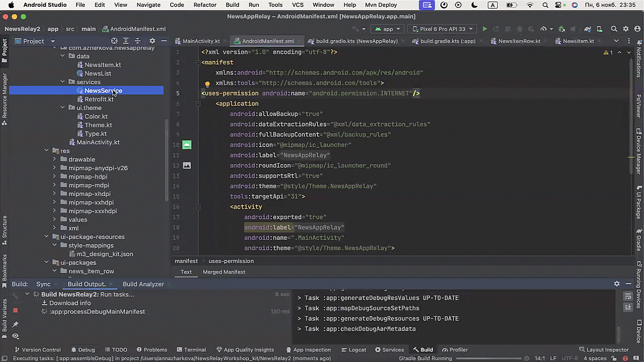Toggle soft-wrap in build output

pyautogui.click(x=628, y=296)
